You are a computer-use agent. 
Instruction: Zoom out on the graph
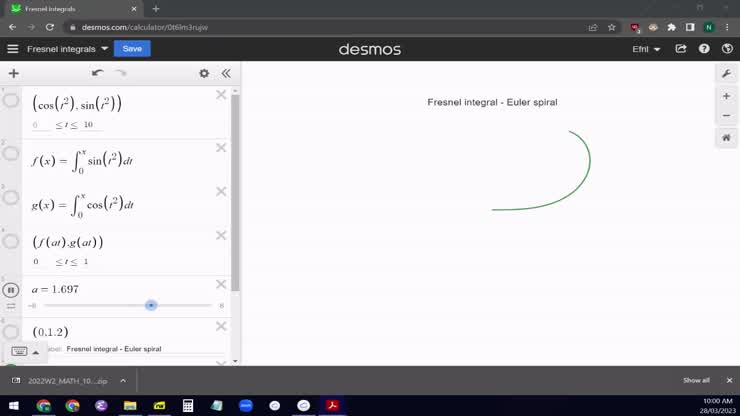[x=726, y=115]
